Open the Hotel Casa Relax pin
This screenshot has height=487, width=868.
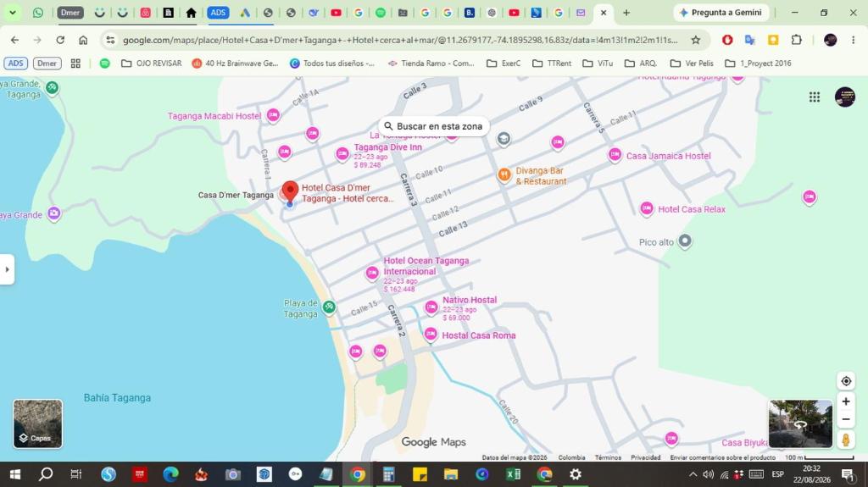647,208
